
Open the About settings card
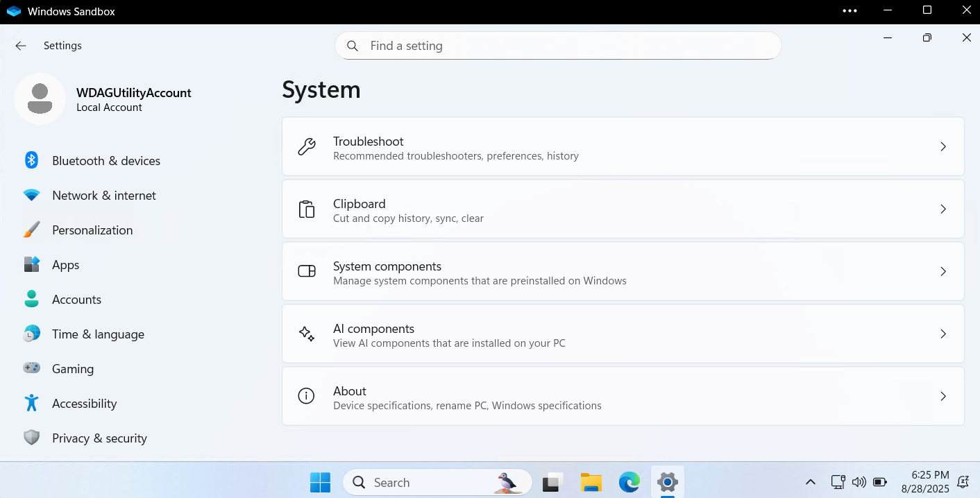coord(623,396)
